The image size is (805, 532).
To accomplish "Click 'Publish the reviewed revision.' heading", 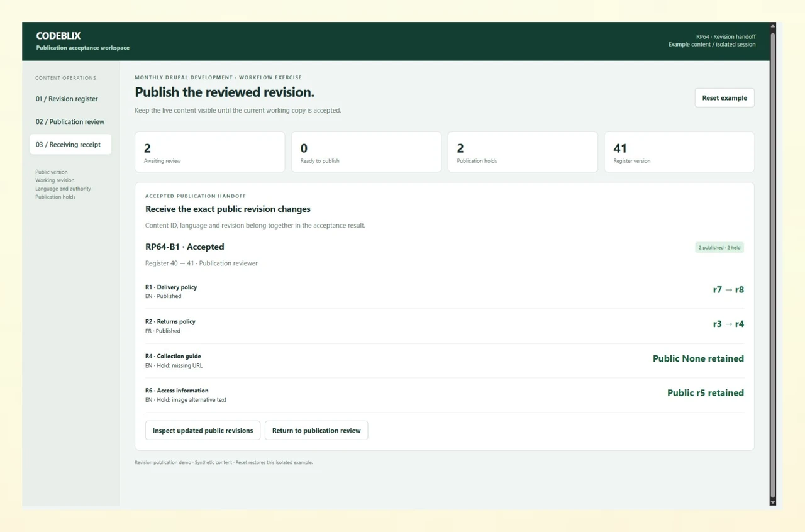I will coord(225,92).
